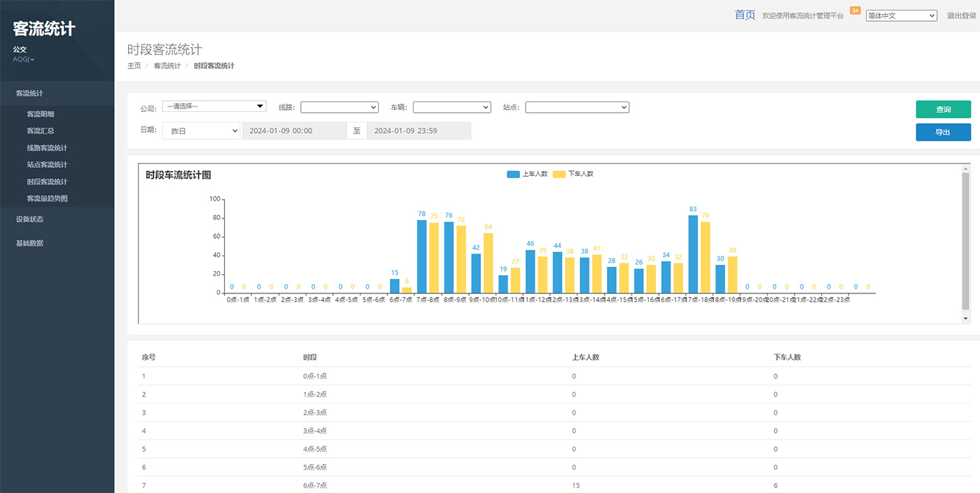The width and height of the screenshot is (980, 493).
Task: Click the orange 34 notification badge
Action: (855, 11)
